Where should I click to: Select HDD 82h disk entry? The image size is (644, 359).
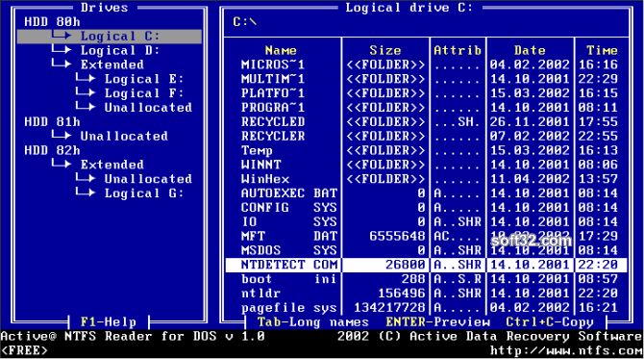pyautogui.click(x=52, y=150)
